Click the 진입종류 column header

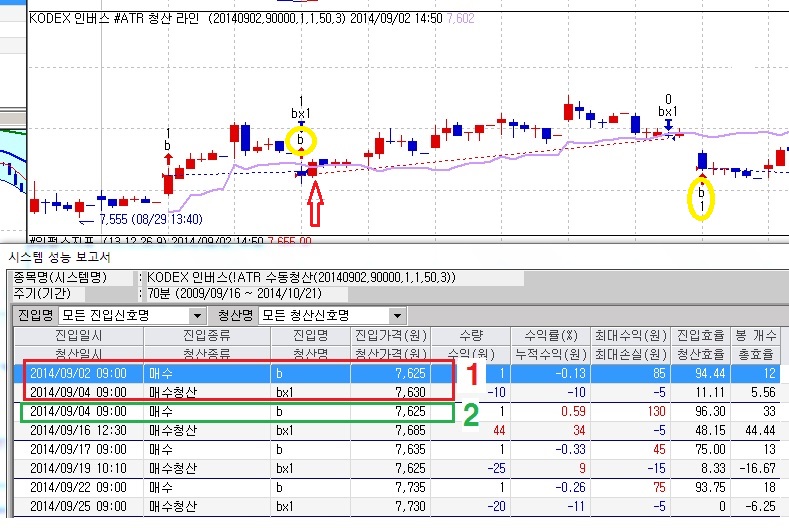(x=207, y=335)
